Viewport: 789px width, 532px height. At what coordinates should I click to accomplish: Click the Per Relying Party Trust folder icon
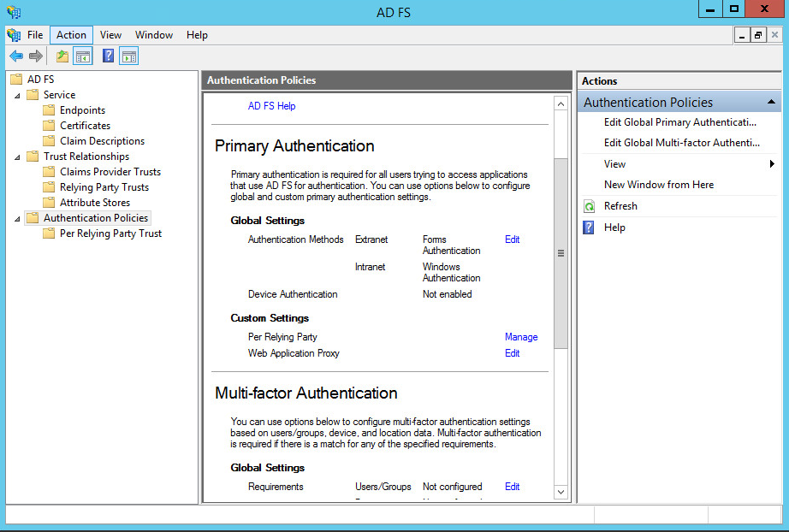point(49,233)
